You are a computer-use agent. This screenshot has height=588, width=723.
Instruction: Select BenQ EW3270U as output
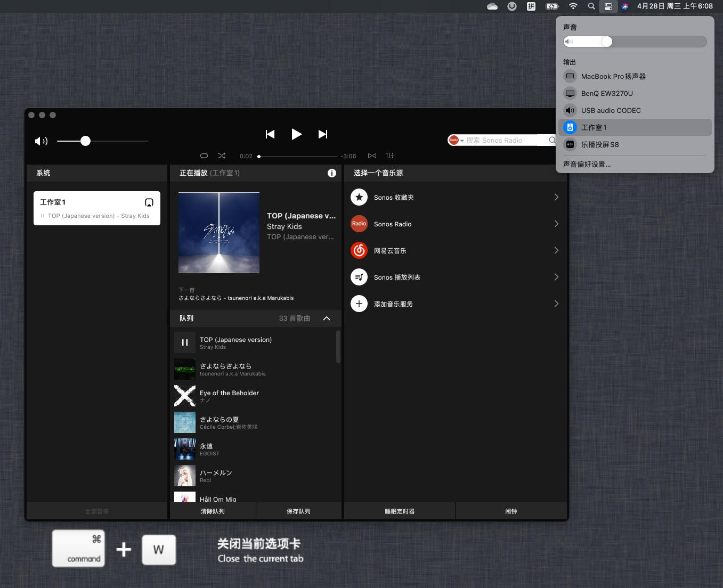click(x=635, y=93)
